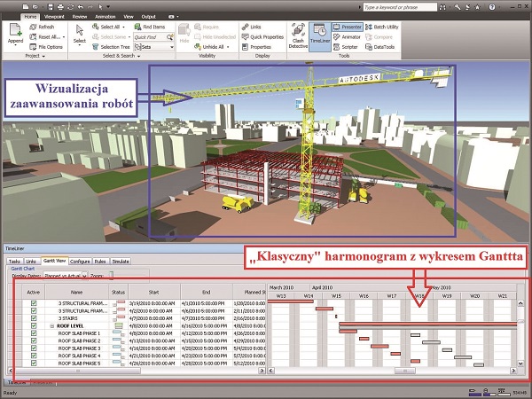The height and width of the screenshot is (399, 532).
Task: Switch to TimeLiner Configure tab
Action: 80,262
